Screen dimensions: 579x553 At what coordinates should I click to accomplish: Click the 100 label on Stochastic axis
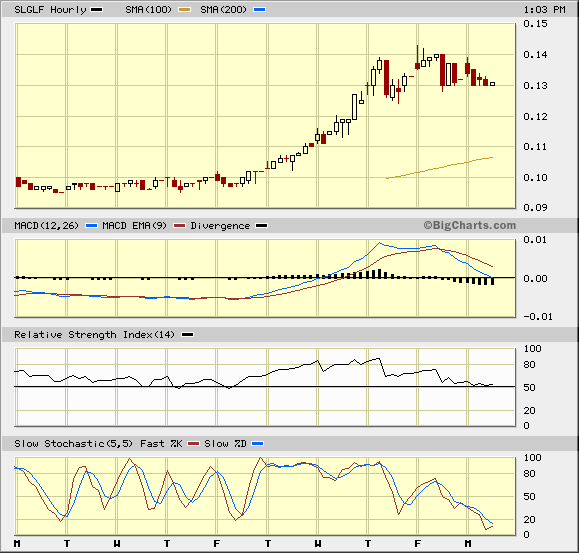532,458
